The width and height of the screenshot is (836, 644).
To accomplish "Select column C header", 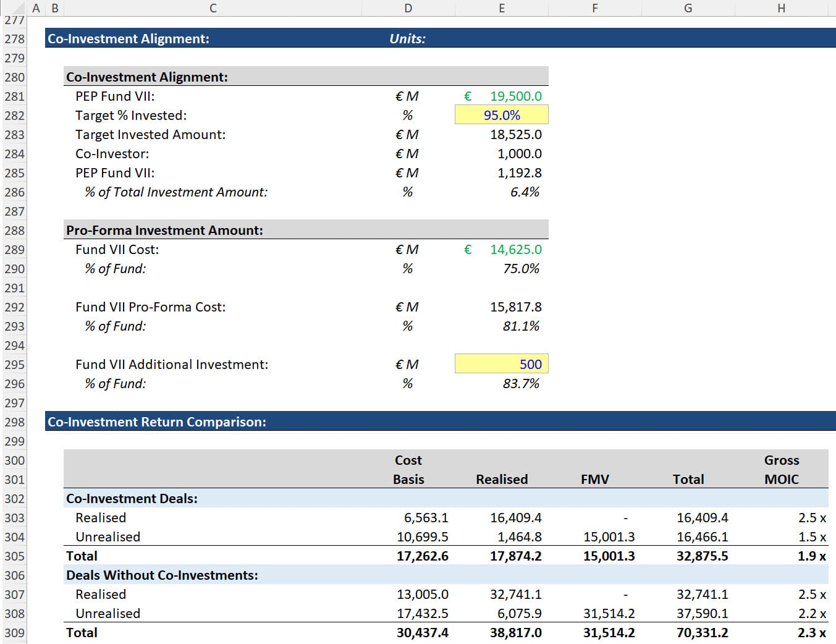I will point(213,8).
